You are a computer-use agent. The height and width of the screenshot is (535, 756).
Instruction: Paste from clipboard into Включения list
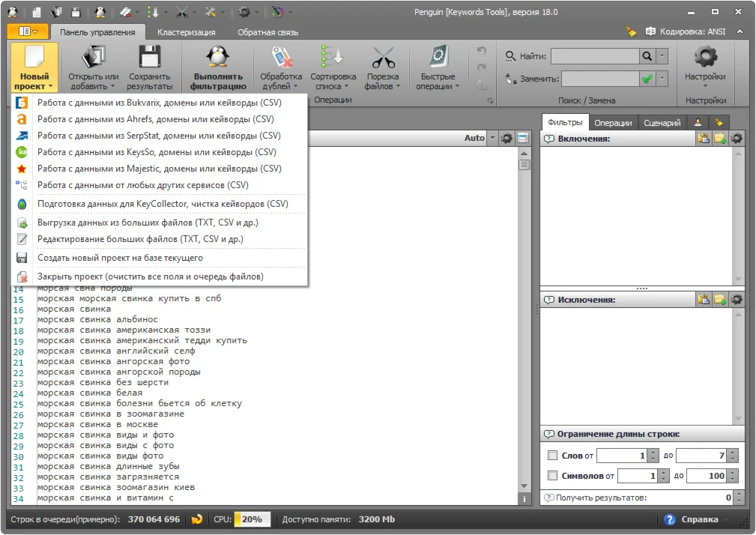tap(703, 139)
